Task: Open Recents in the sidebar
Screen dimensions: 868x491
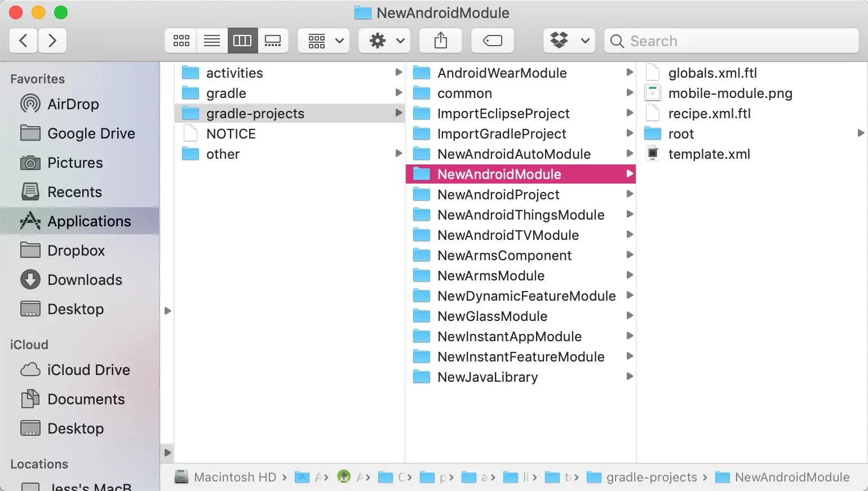Action: coord(79,192)
